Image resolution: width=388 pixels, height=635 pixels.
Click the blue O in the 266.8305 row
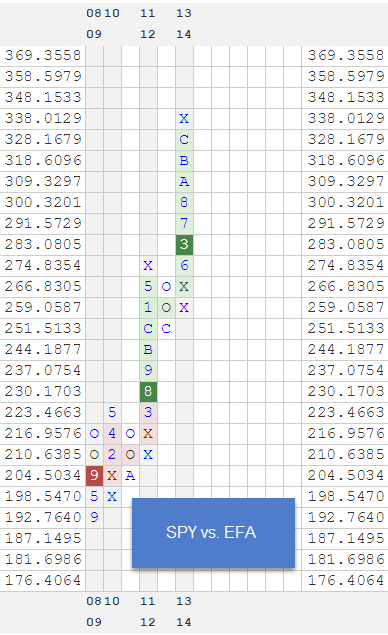tap(166, 287)
